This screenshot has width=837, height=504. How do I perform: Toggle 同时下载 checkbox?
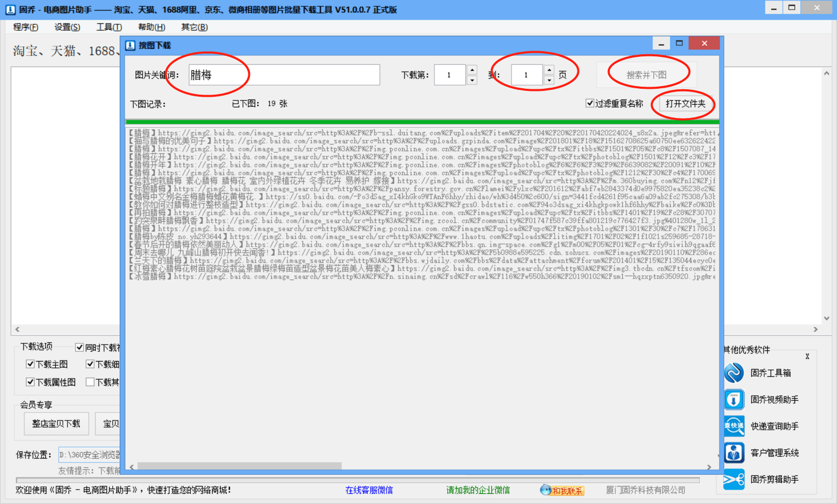tap(80, 347)
